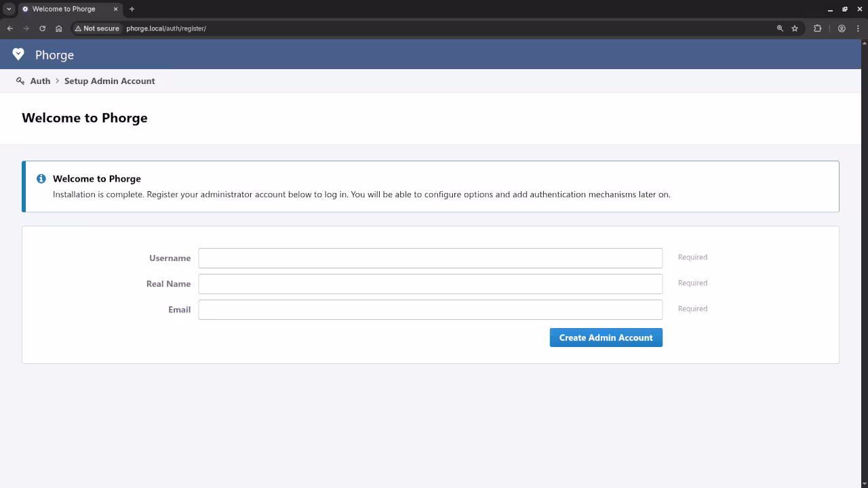Bookmark this page with the star icon
This screenshot has height=488, width=868.
795,28
